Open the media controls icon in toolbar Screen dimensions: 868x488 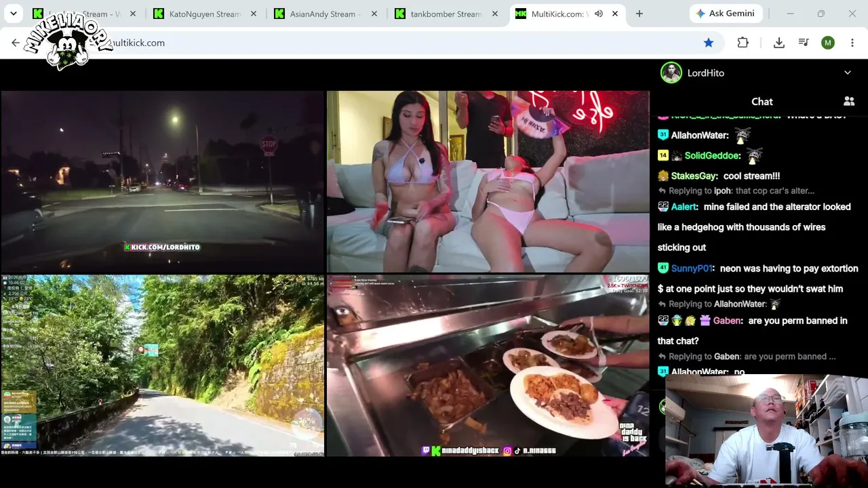pos(804,43)
